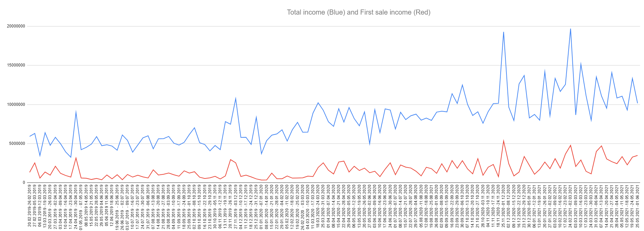The image size is (644, 231).
Task: Click the 5000000 y-axis label
Action: (17, 143)
